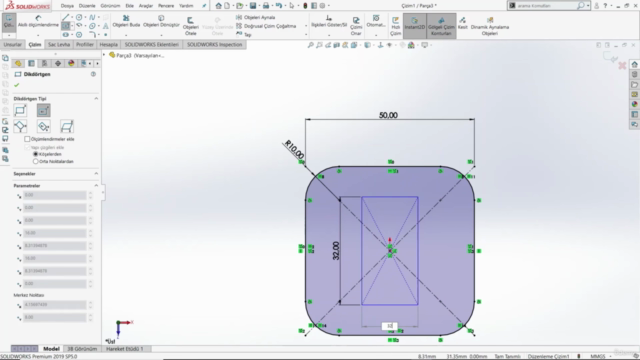
Task: Select the Circle sketch tool
Action: (x=79, y=17)
